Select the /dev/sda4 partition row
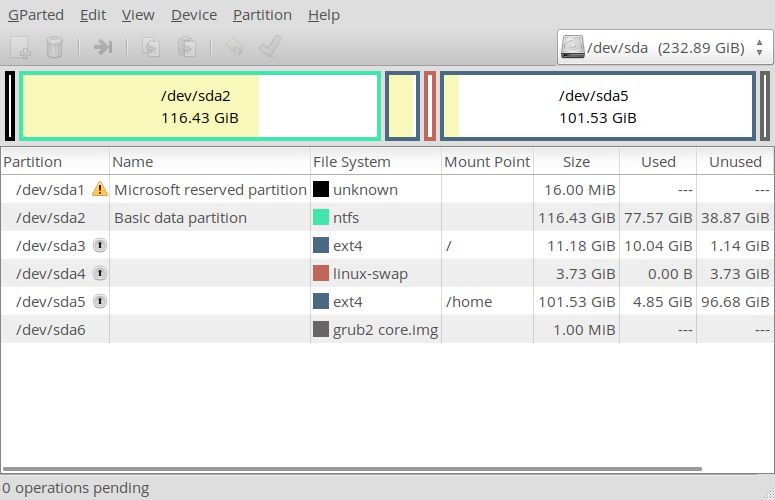 coord(387,273)
